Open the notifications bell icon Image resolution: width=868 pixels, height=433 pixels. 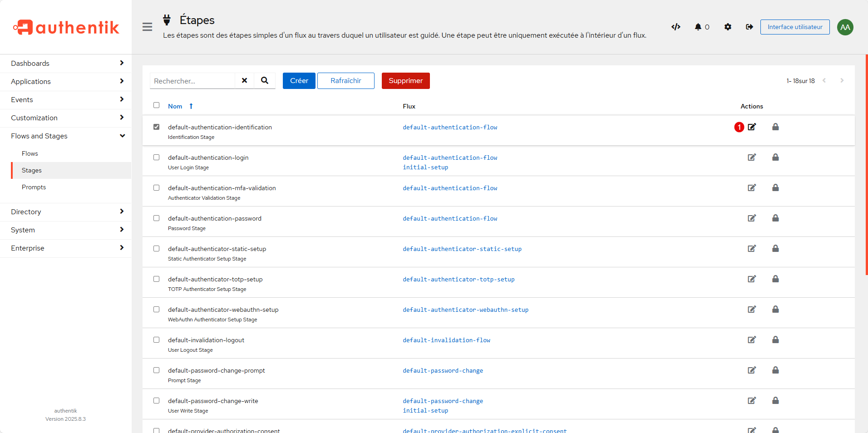point(698,27)
